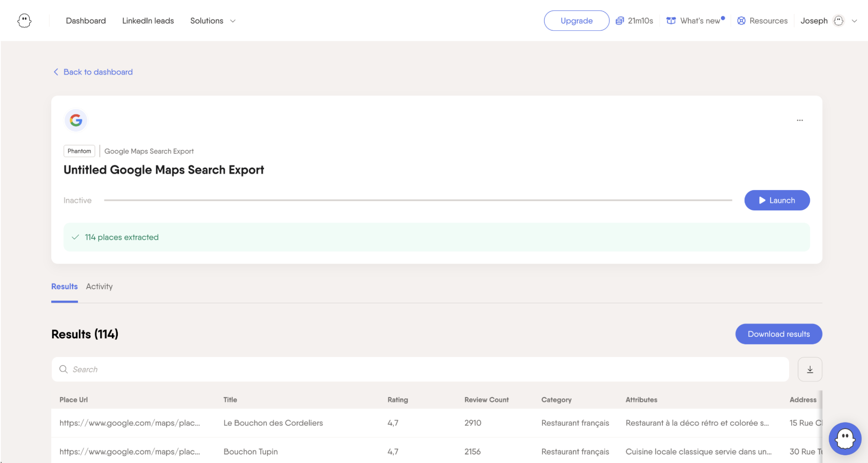Click the Untitled Google Maps Search Export title

tap(164, 170)
